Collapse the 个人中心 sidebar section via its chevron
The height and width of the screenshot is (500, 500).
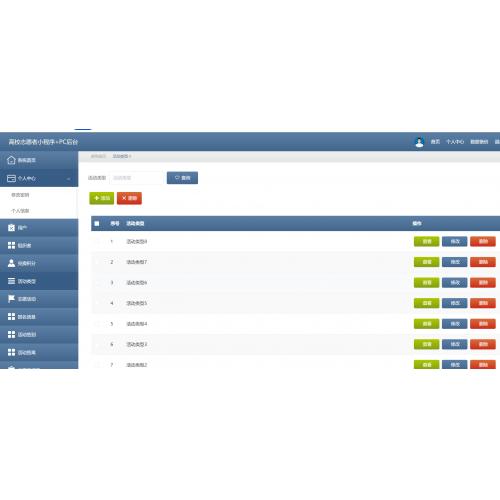(x=68, y=179)
